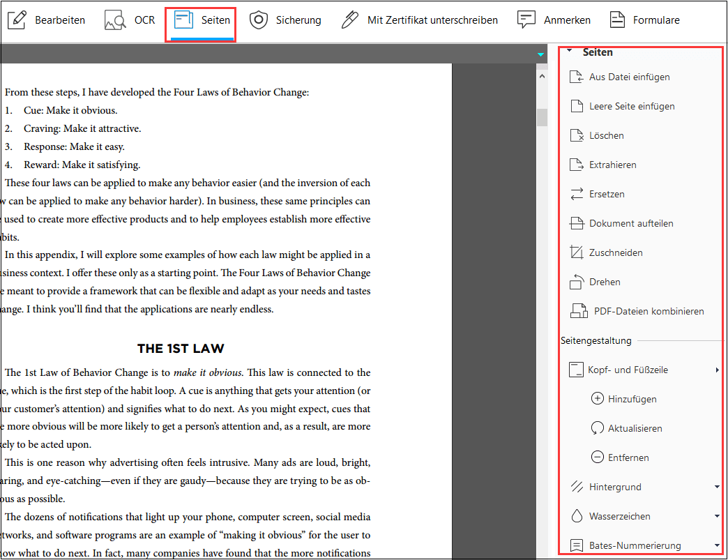Click the Wasserzeichen droplet icon
Image resolution: width=728 pixels, height=560 pixels.
pyautogui.click(x=577, y=516)
